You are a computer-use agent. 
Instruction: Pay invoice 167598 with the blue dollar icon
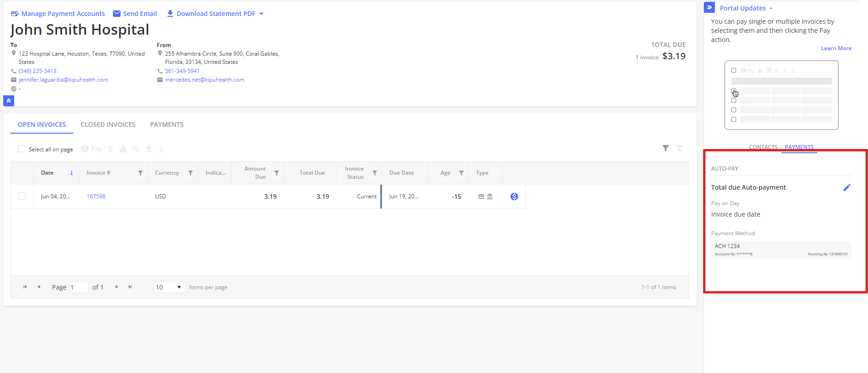pos(514,197)
